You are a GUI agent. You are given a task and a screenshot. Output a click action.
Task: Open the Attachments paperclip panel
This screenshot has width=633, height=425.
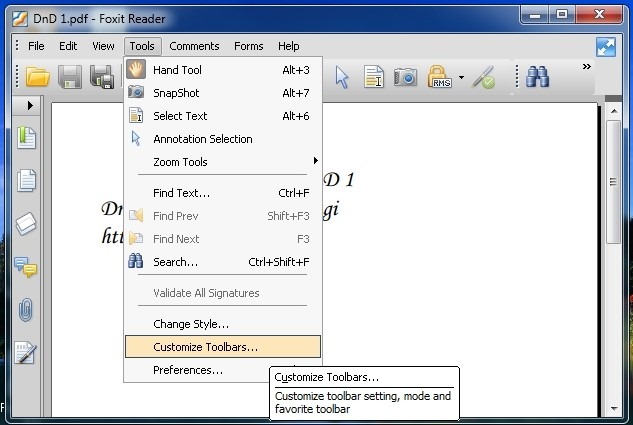coord(25,310)
